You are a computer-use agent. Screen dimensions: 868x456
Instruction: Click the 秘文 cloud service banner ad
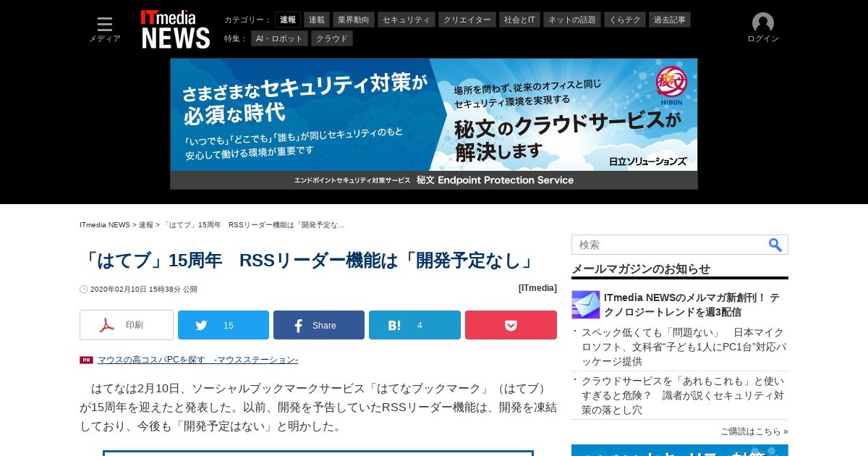point(434,124)
